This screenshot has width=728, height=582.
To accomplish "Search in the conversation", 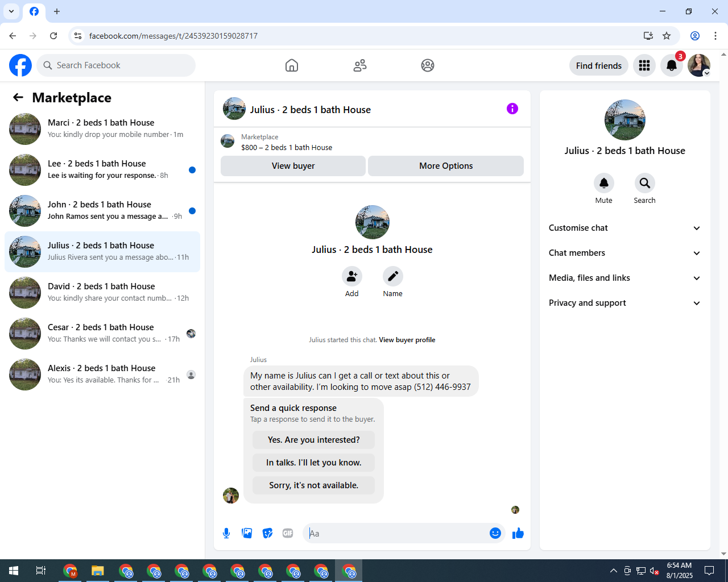I will point(645,183).
